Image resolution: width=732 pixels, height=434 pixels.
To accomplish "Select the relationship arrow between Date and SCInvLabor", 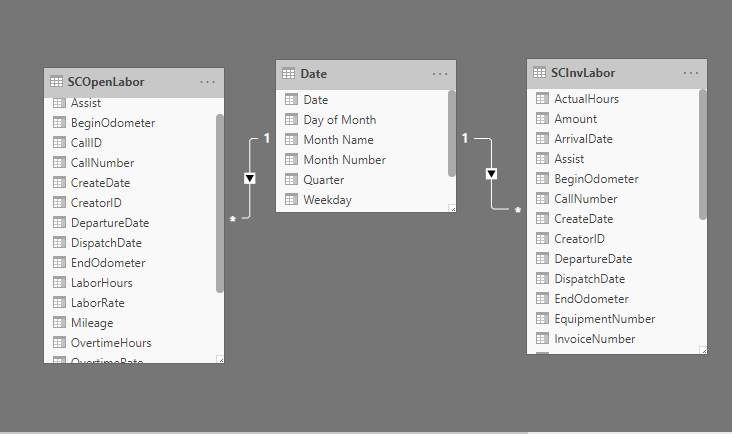I will click(x=491, y=174).
